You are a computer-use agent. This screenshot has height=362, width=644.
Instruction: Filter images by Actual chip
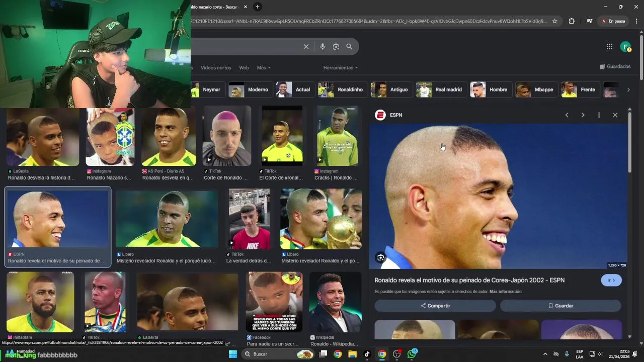pyautogui.click(x=295, y=89)
